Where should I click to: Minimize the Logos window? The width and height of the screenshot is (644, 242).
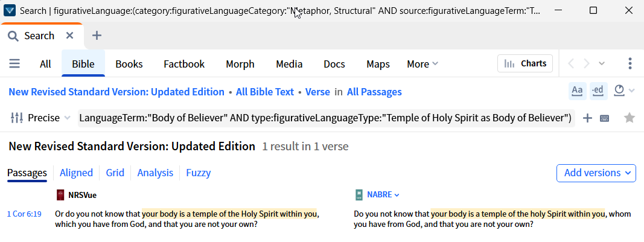(557, 11)
